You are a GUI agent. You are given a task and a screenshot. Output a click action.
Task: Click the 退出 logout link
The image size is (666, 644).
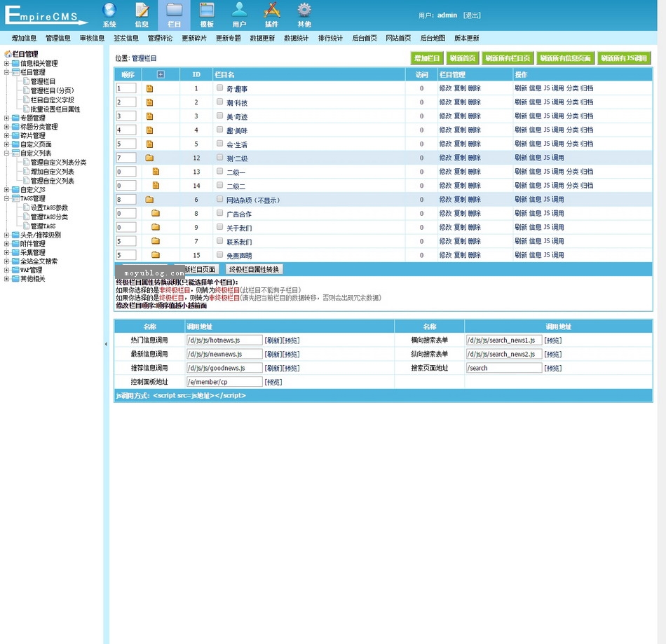click(472, 15)
